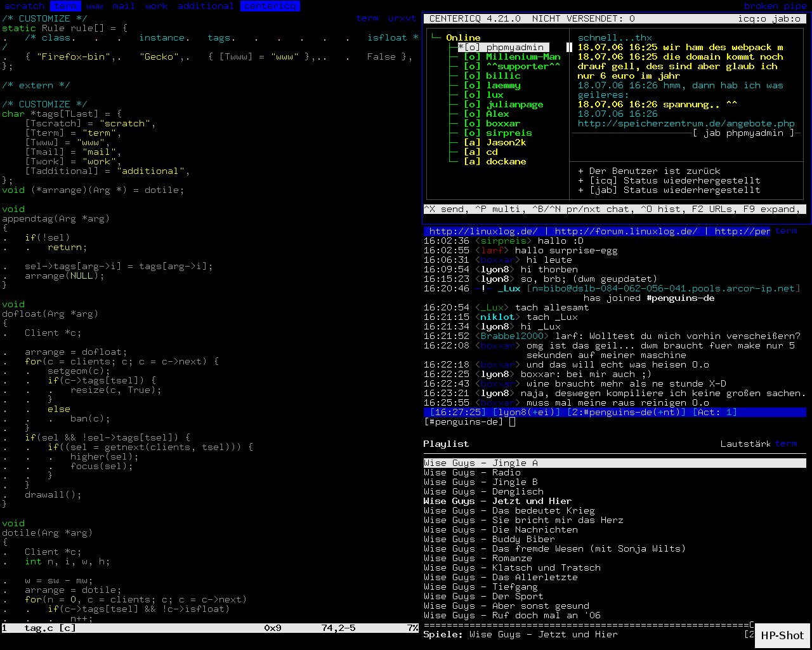Open the speicherzentrum.de angebote link
Viewport: 812px width, 650px height.
point(686,123)
